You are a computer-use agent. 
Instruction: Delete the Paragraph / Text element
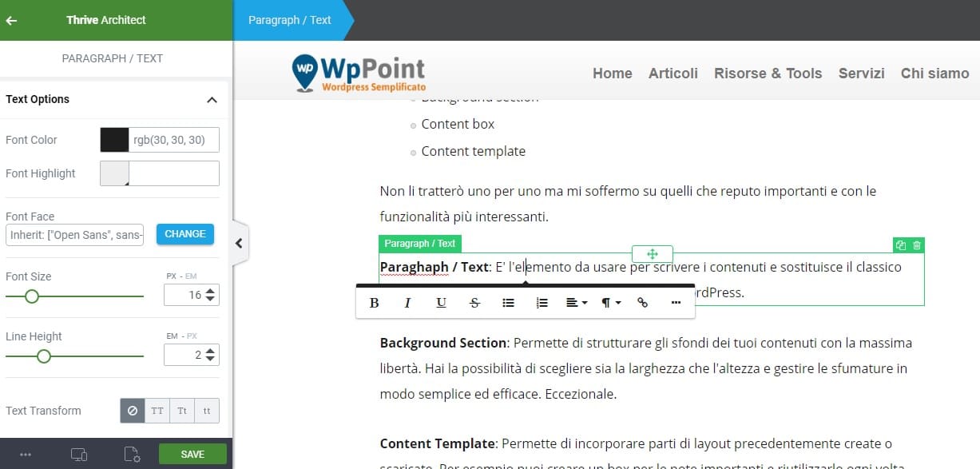click(x=916, y=245)
